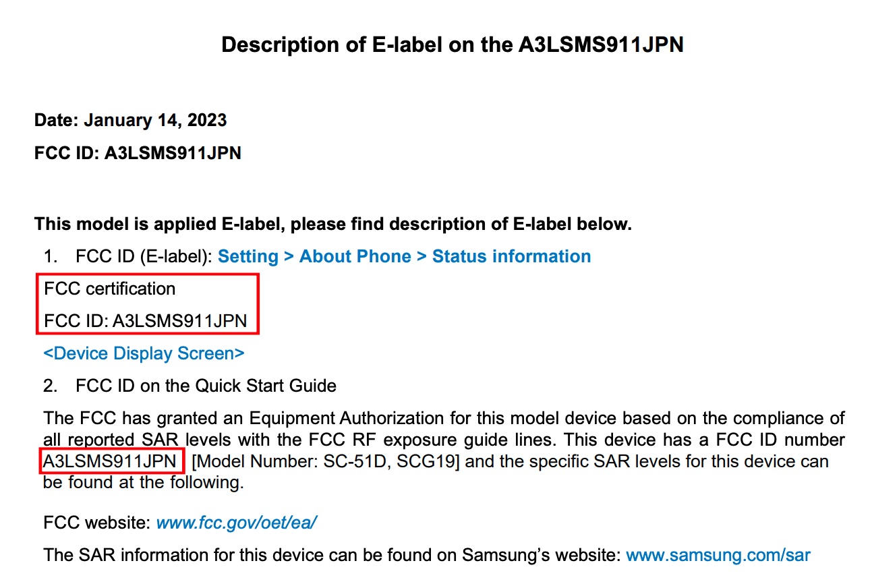Click the About Phone path text

[355, 257]
